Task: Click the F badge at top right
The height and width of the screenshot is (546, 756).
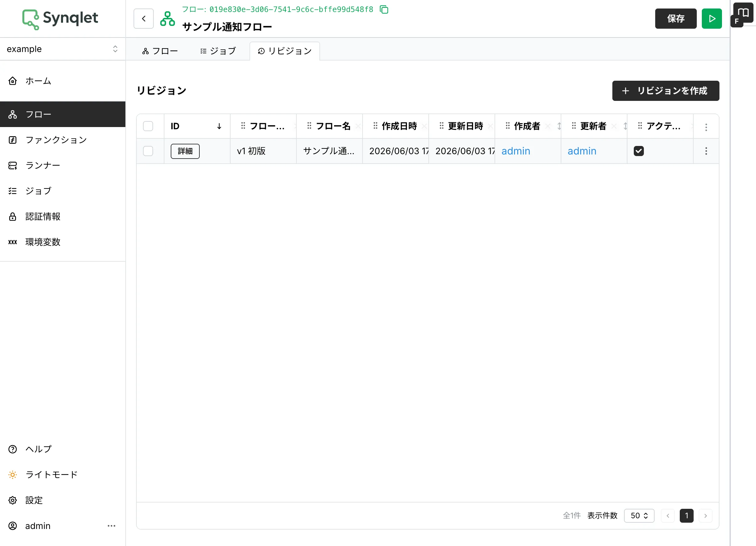Action: 737,21
